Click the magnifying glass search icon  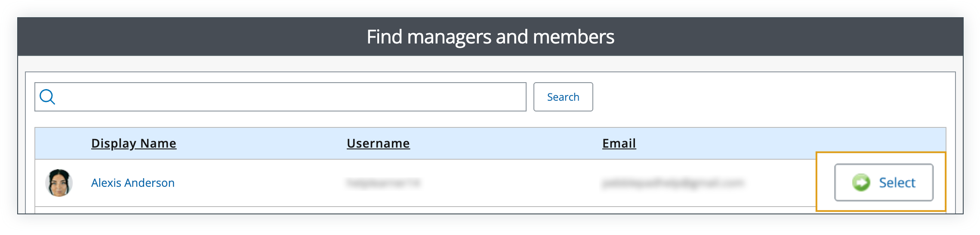tap(47, 97)
